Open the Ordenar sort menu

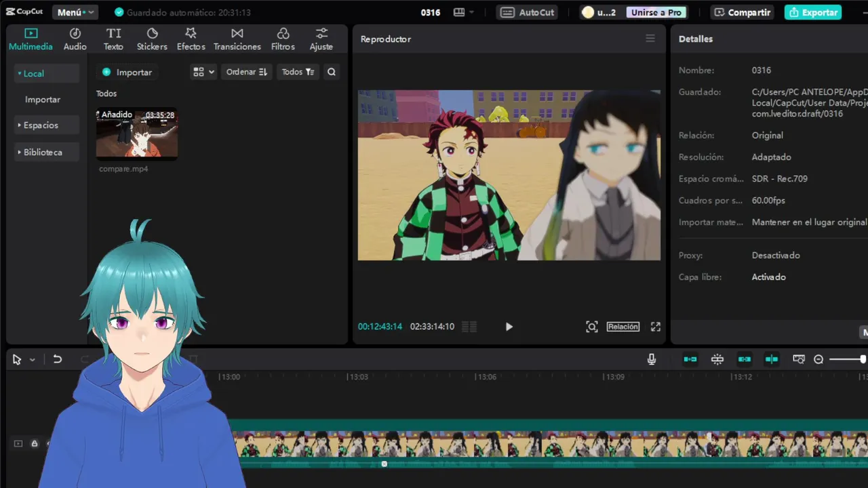tap(247, 72)
